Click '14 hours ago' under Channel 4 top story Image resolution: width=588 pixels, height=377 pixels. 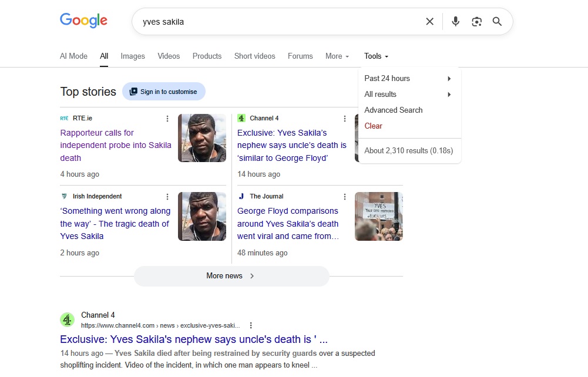(258, 174)
